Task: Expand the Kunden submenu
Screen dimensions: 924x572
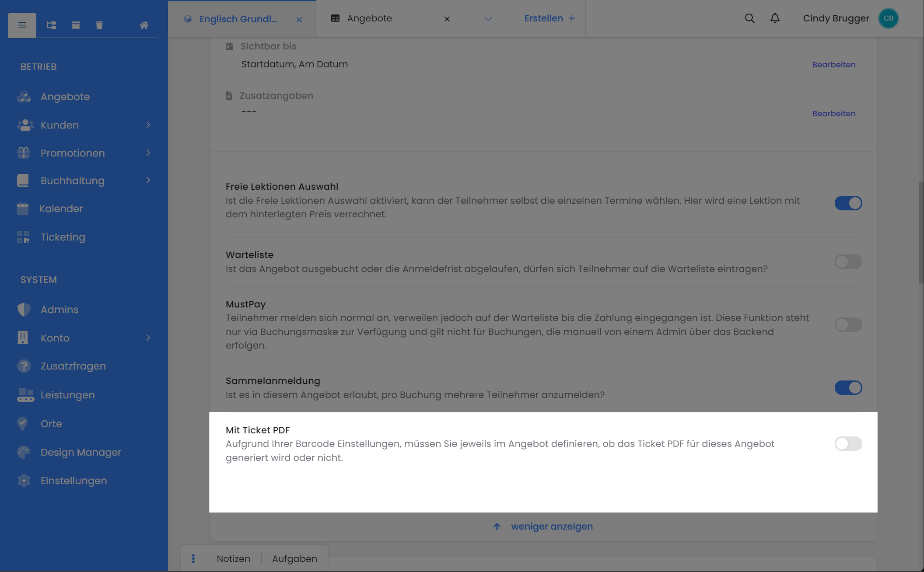Action: [x=148, y=125]
